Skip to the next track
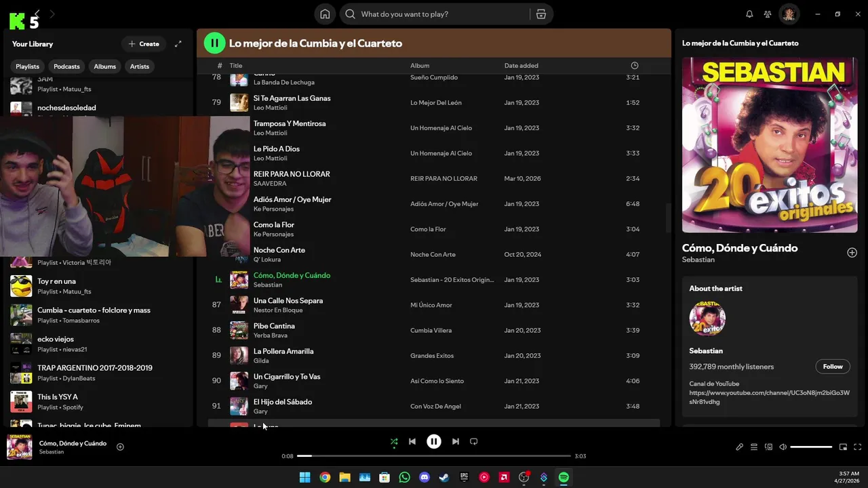Image resolution: width=868 pixels, height=488 pixels. pyautogui.click(x=456, y=442)
